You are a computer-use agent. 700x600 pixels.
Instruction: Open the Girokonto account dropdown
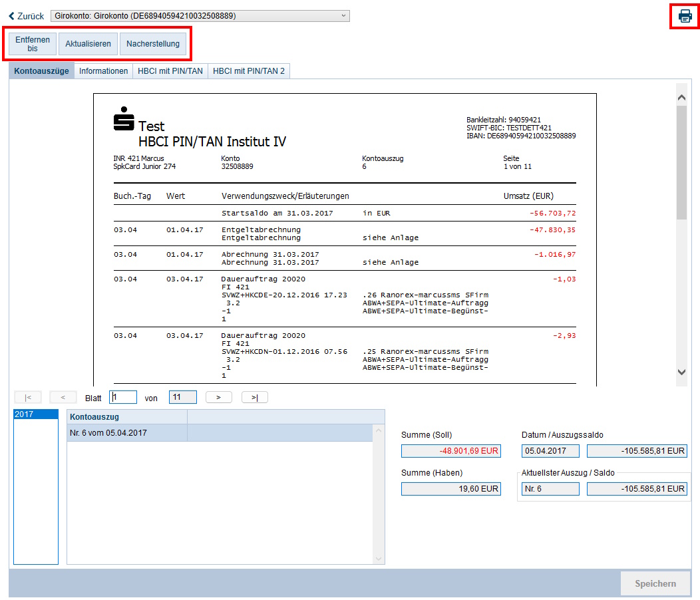click(200, 16)
